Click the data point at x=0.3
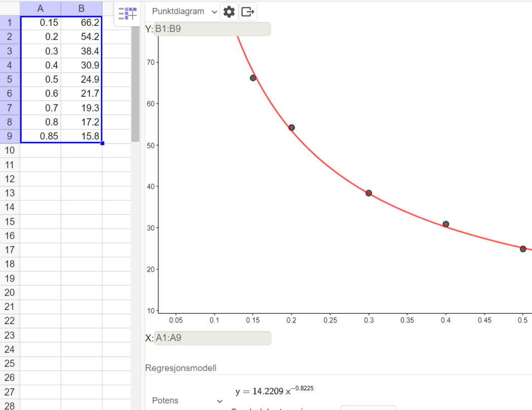 (368, 193)
